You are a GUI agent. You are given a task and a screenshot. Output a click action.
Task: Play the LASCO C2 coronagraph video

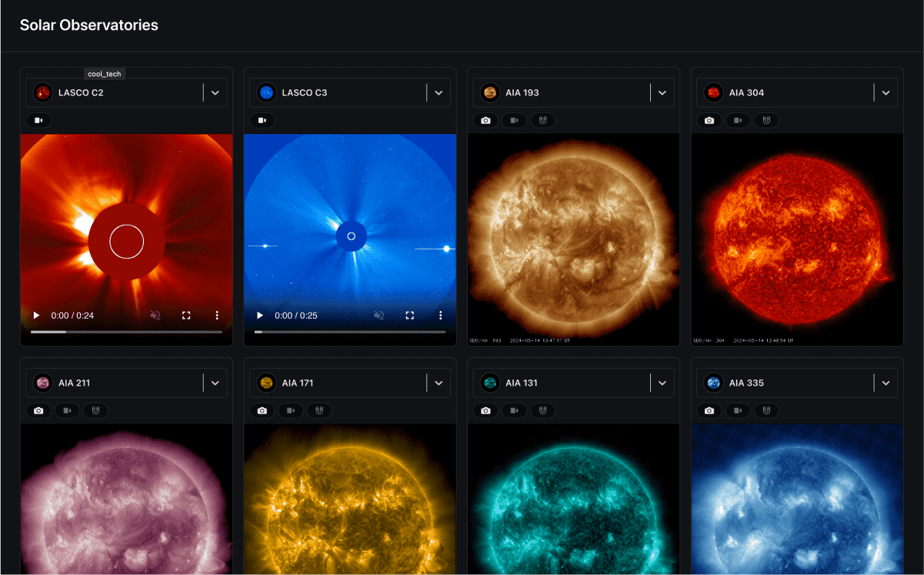[x=35, y=315]
